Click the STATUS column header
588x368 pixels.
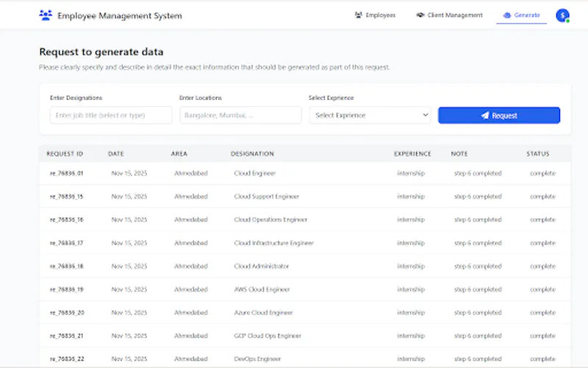click(538, 154)
